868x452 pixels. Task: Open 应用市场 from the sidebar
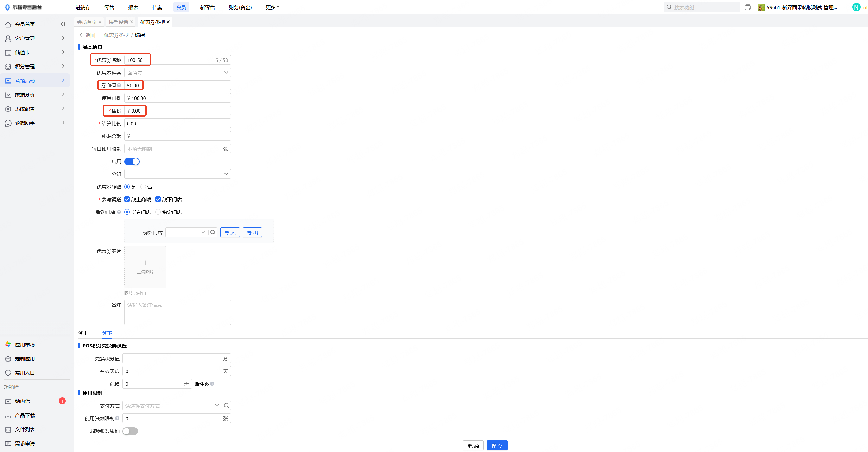(x=25, y=345)
